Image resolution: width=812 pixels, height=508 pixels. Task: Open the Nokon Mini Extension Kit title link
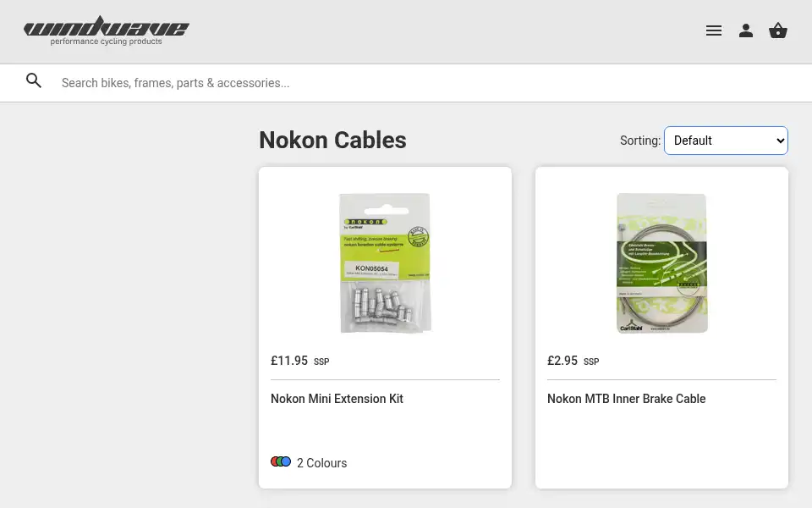[x=337, y=399]
